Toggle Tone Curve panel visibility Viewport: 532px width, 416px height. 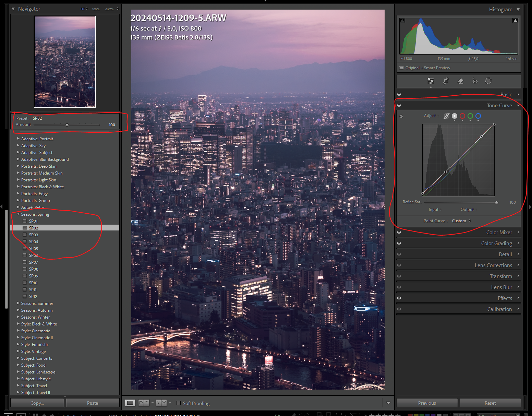[399, 105]
